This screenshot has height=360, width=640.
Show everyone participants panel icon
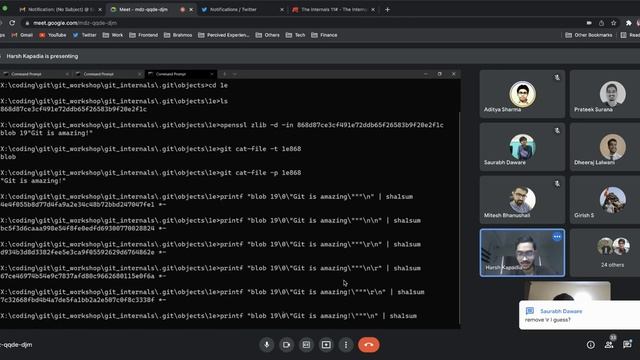coord(609,345)
